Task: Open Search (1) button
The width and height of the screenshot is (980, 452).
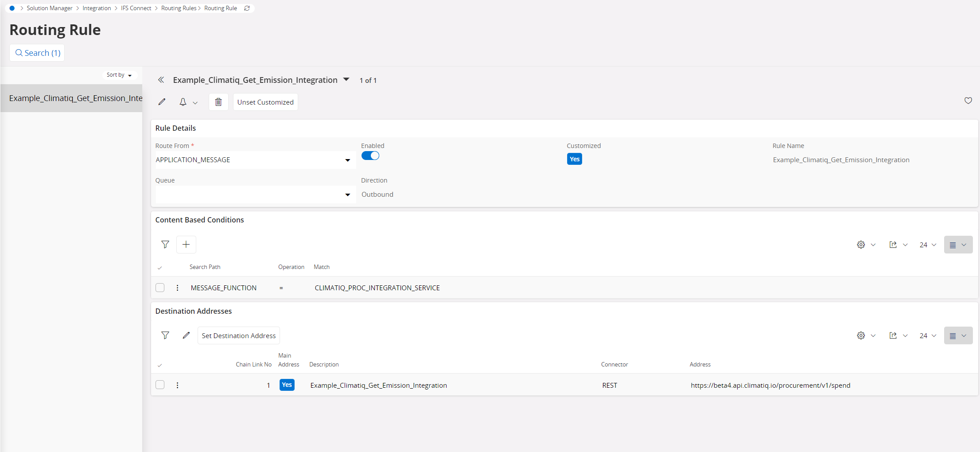Action: (x=37, y=53)
